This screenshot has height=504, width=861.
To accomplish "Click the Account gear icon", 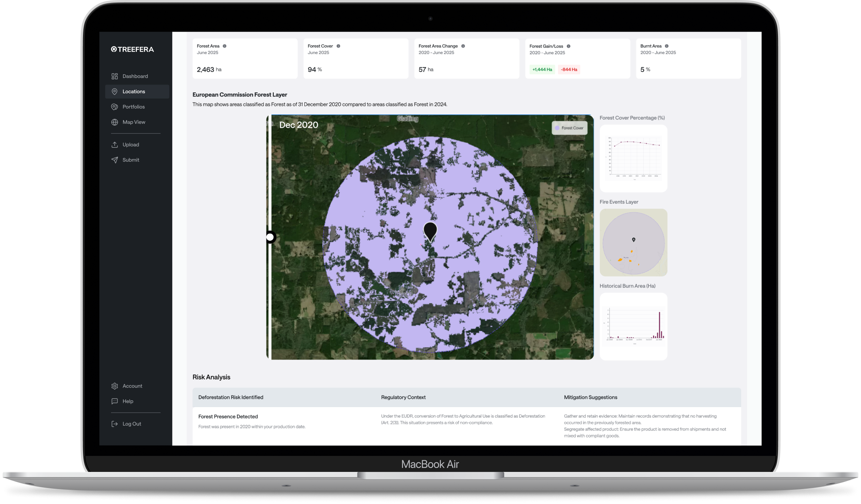I will pyautogui.click(x=115, y=386).
